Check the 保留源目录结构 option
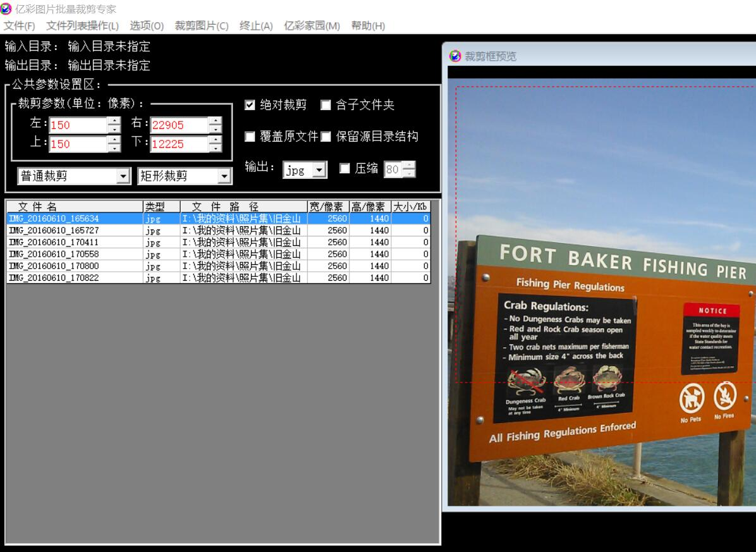 click(326, 137)
